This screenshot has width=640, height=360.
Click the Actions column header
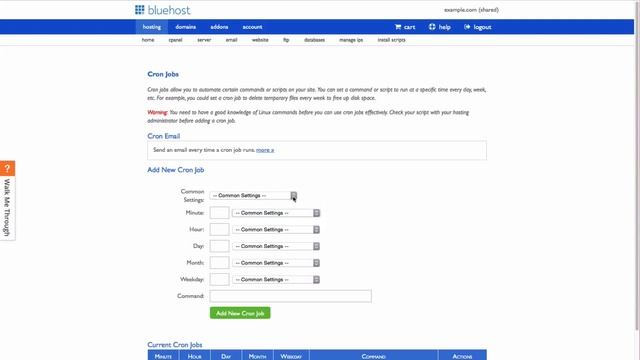click(x=462, y=356)
